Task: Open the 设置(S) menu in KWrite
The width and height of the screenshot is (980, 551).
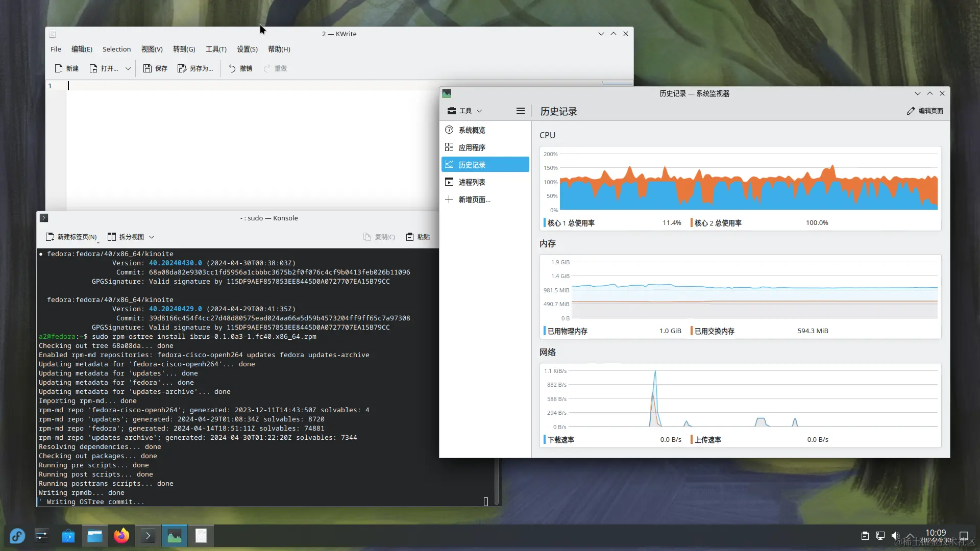Action: [247, 49]
